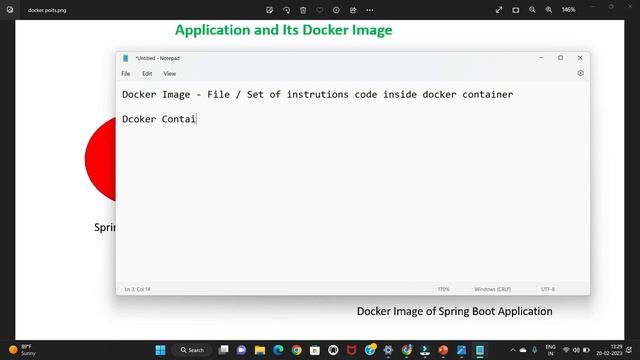Screen dimensions: 640x360
Task: Click the microphone tray icon
Action: [534, 350]
